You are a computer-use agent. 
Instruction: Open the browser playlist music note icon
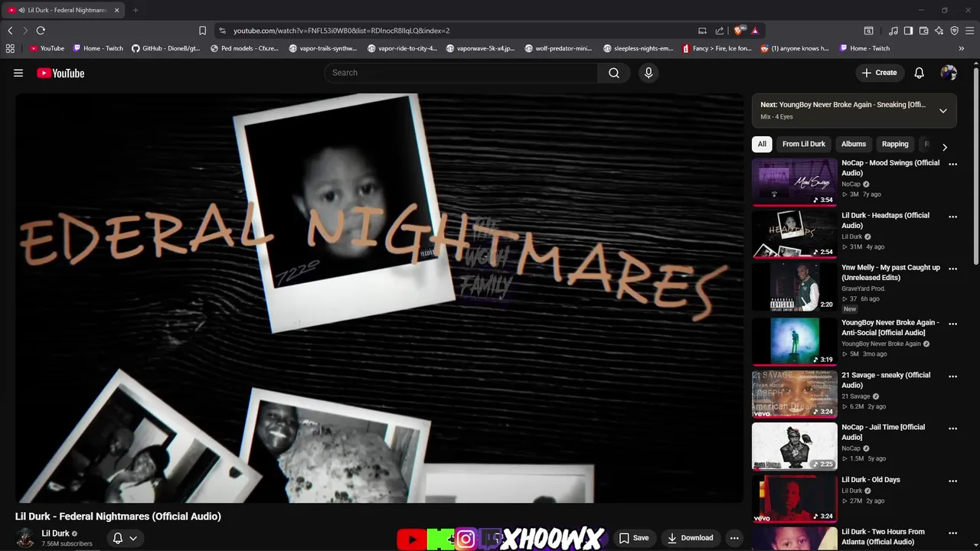[893, 31]
